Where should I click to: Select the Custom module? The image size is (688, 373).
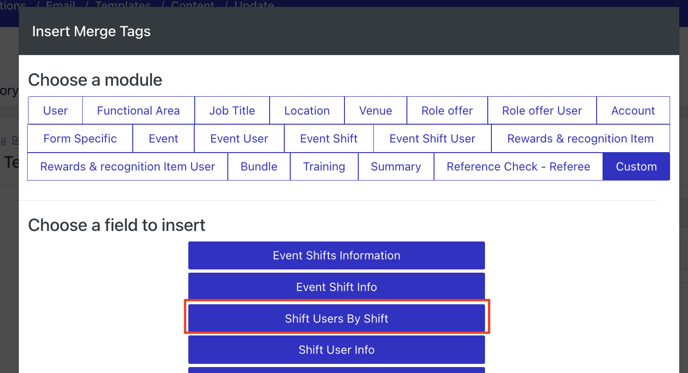point(636,167)
